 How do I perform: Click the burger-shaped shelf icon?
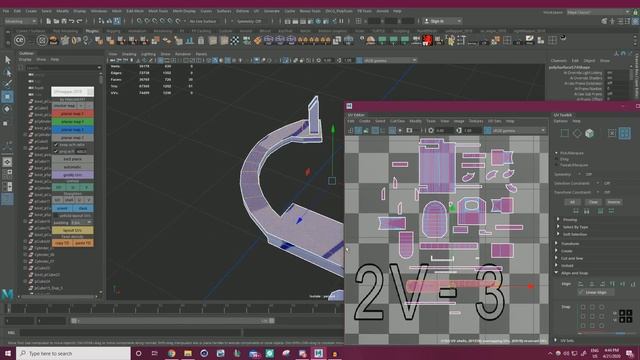click(53, 40)
